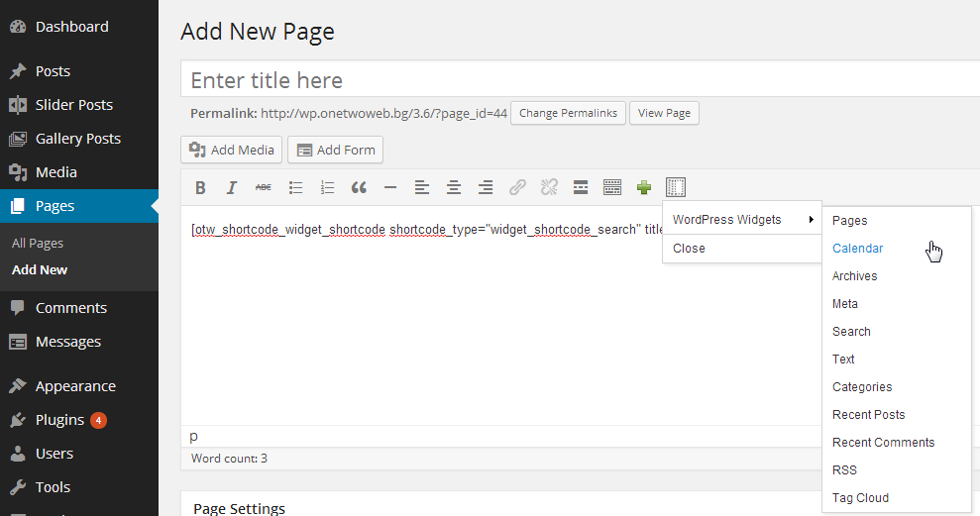Align text center

pos(454,187)
